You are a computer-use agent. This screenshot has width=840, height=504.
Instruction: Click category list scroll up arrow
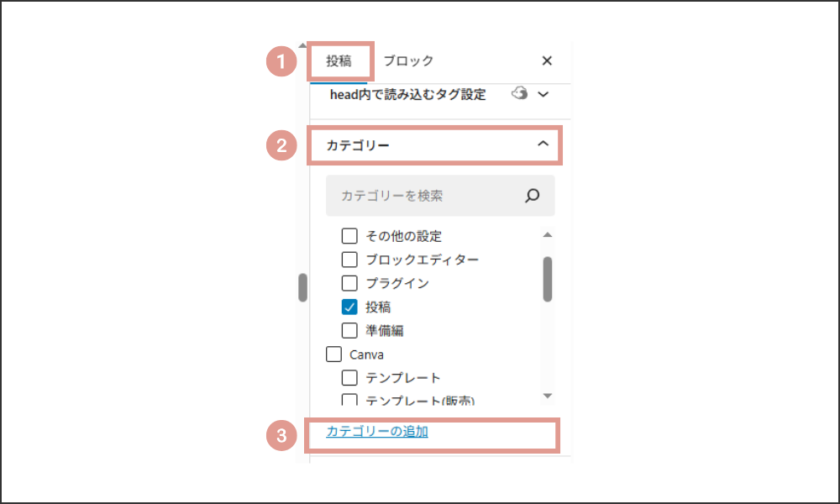pyautogui.click(x=547, y=234)
